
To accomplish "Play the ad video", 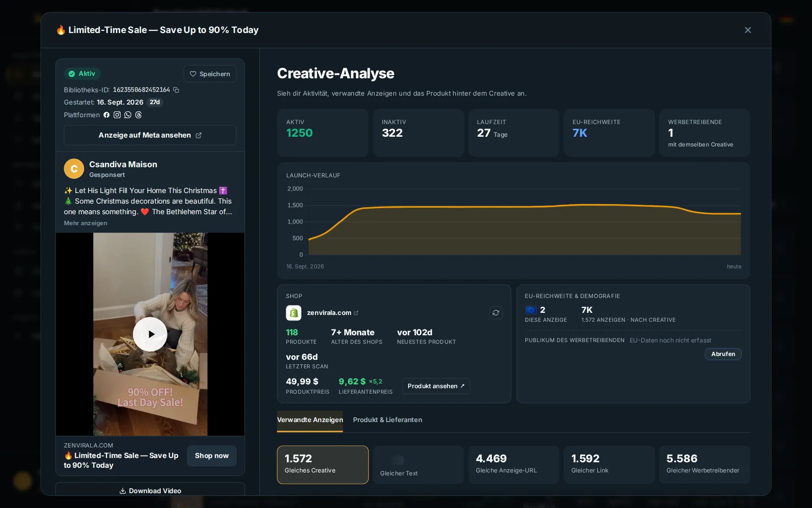I will [x=150, y=334].
